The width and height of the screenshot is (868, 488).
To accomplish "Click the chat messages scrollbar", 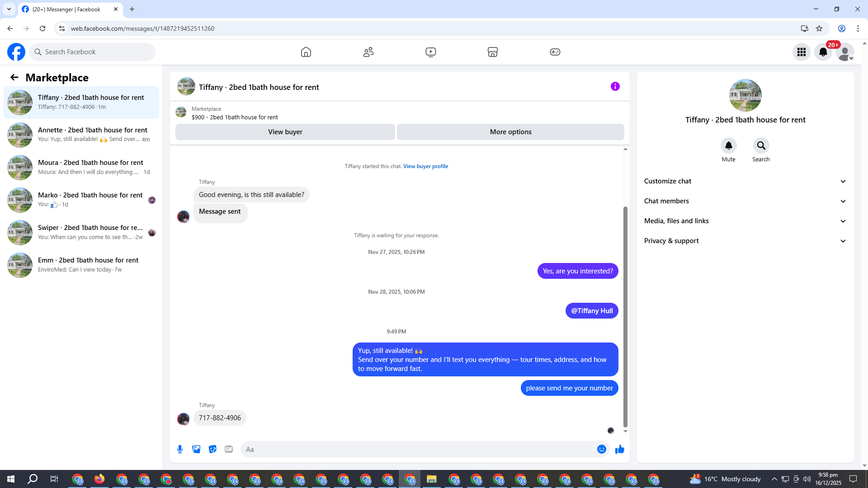I will point(625,316).
